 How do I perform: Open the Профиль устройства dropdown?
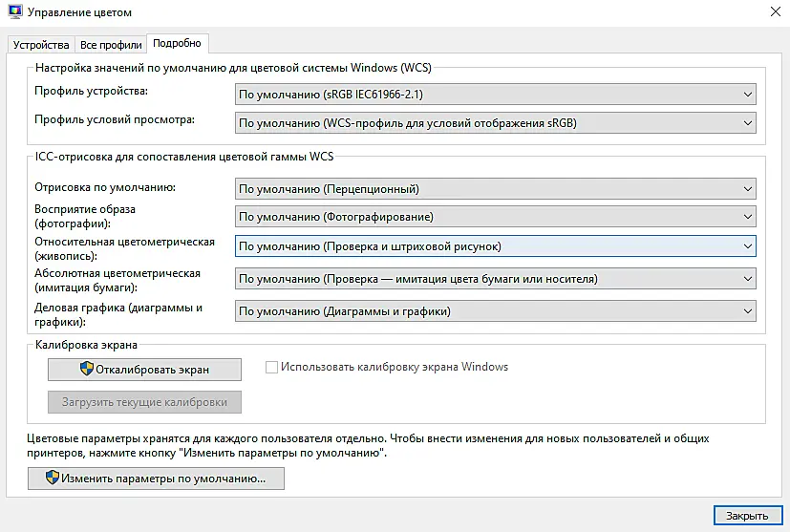point(495,95)
